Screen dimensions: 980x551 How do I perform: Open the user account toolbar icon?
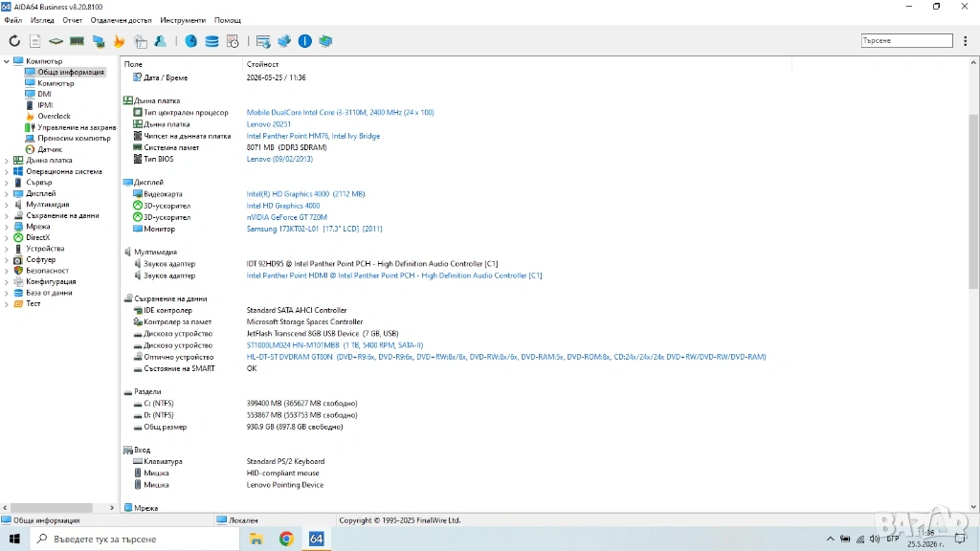pos(161,41)
